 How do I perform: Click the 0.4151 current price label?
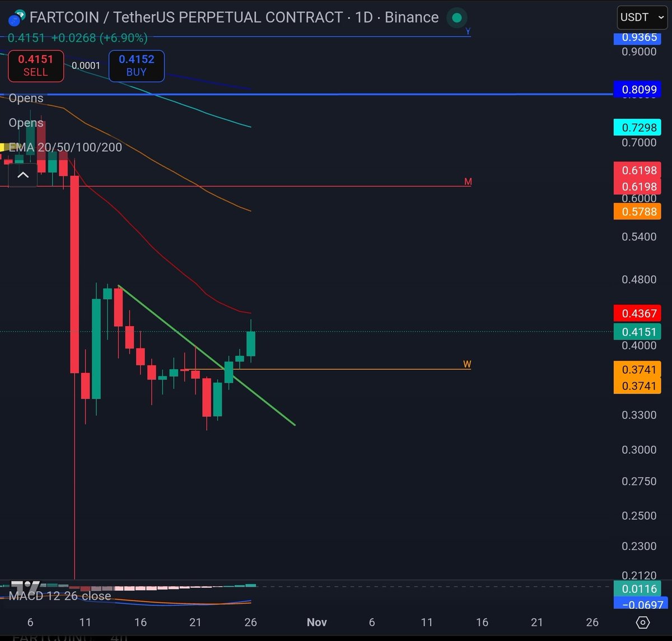pos(637,332)
